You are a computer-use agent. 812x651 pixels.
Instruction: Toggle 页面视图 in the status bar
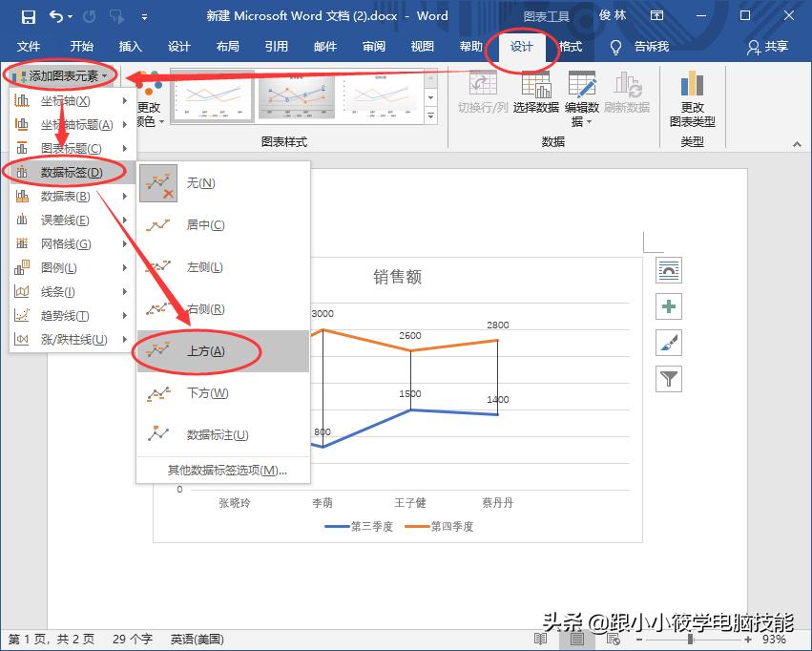click(575, 639)
